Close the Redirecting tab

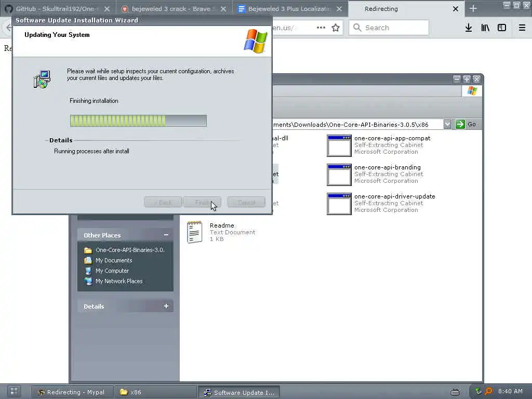click(x=455, y=9)
